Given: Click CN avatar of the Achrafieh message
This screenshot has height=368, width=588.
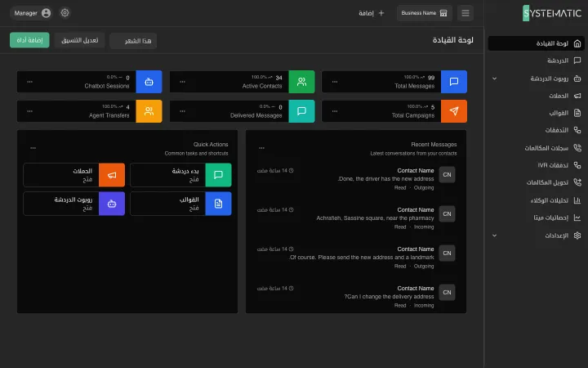Looking at the screenshot, I should point(447,213).
